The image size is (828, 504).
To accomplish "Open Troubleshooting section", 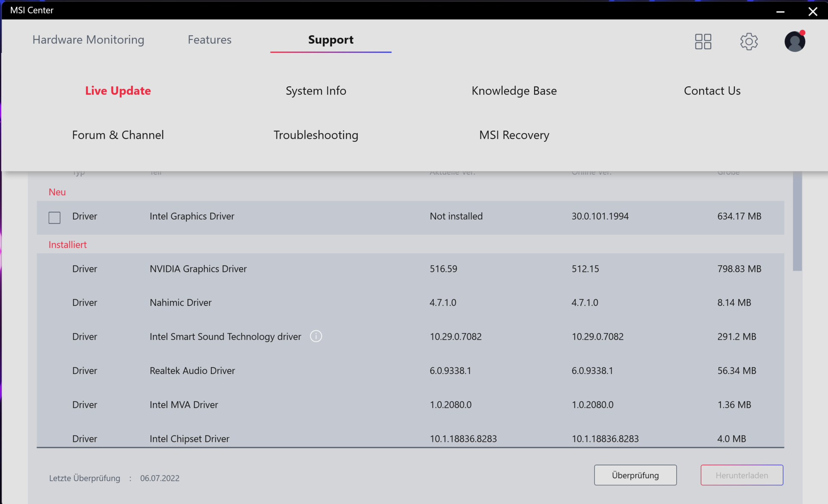I will click(x=316, y=135).
